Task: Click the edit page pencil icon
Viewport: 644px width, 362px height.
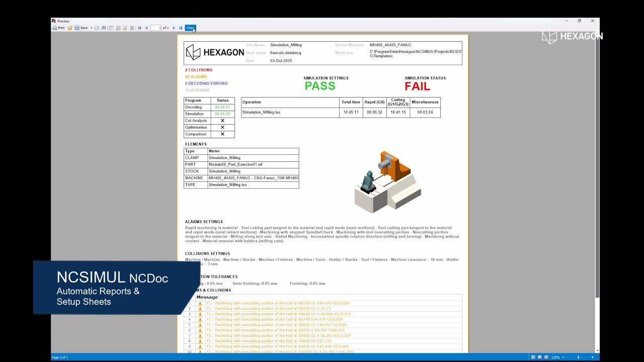Action: (125, 28)
